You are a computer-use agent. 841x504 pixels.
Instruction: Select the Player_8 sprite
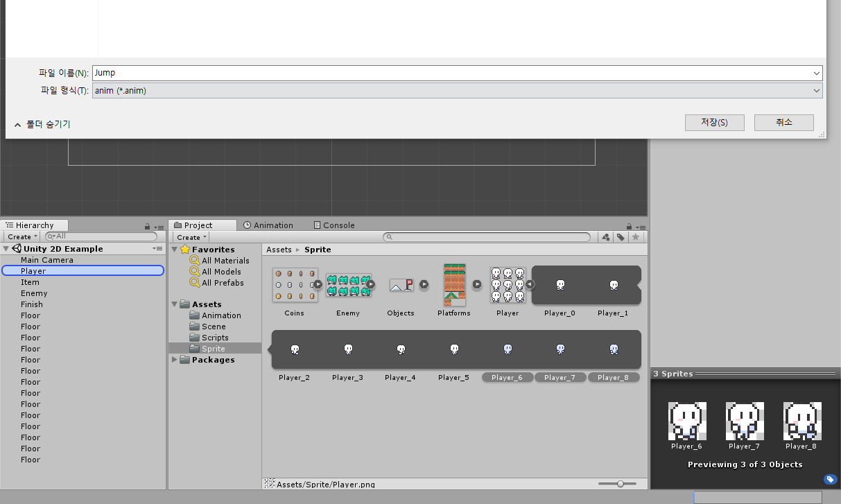pos(614,349)
